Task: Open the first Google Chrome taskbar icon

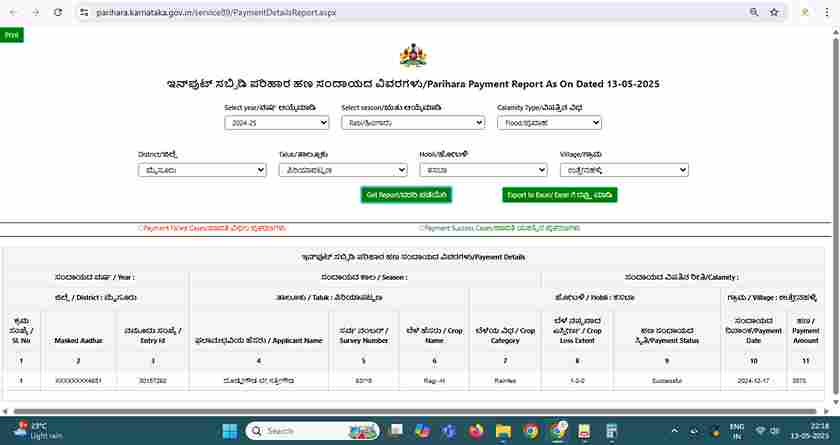Action: pos(531,431)
